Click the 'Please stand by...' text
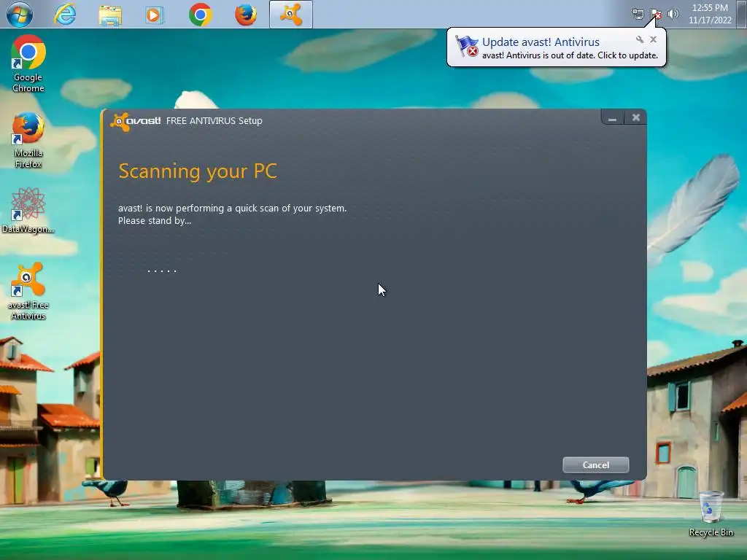Viewport: 747px width, 560px height. pyautogui.click(x=155, y=220)
